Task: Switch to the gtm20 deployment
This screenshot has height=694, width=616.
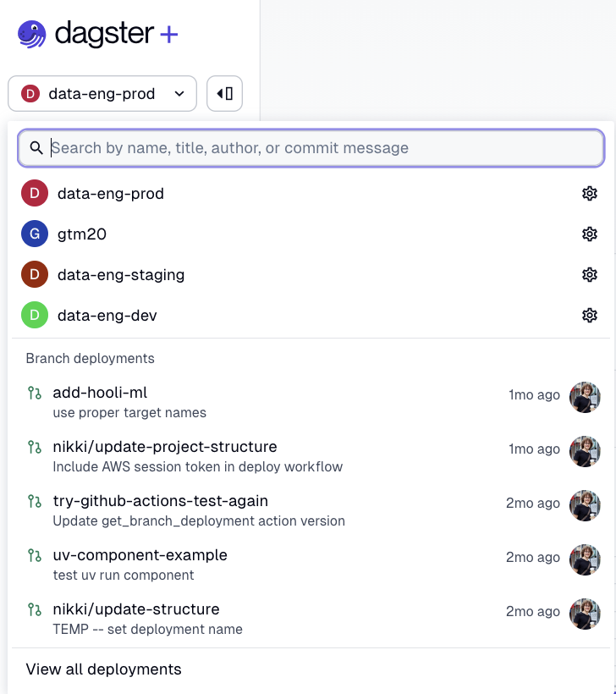Action: (x=82, y=234)
